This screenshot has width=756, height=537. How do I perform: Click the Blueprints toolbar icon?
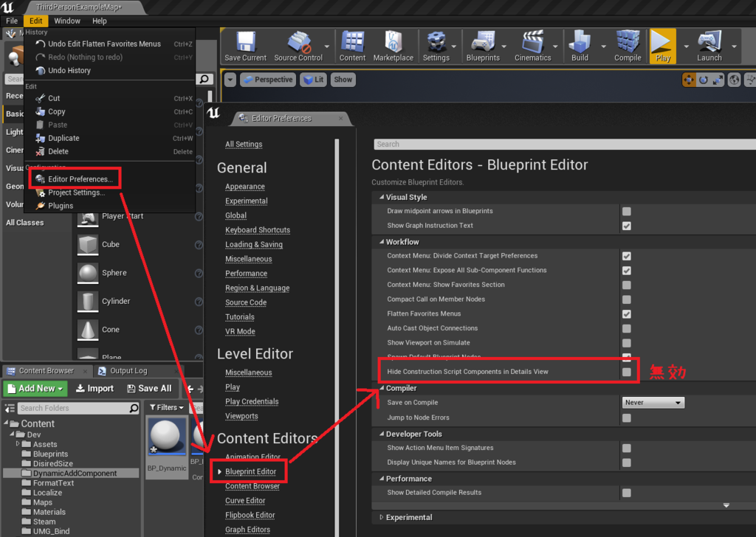tap(483, 42)
